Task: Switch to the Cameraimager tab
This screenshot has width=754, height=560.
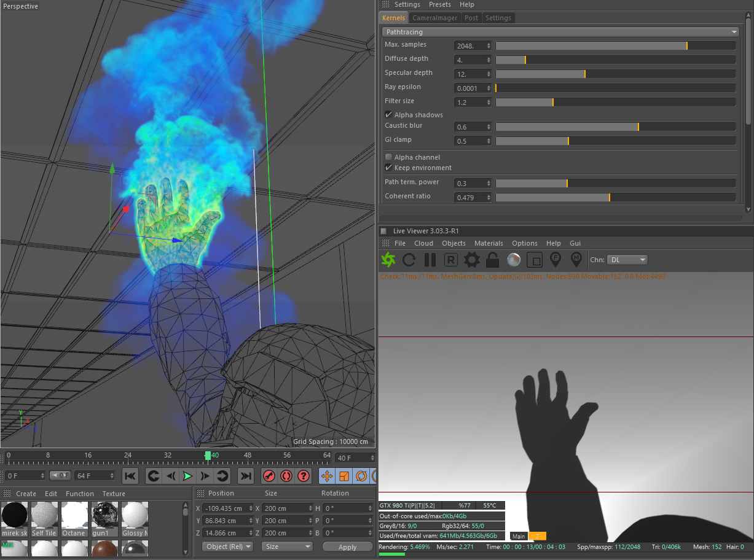Action: coord(434,18)
